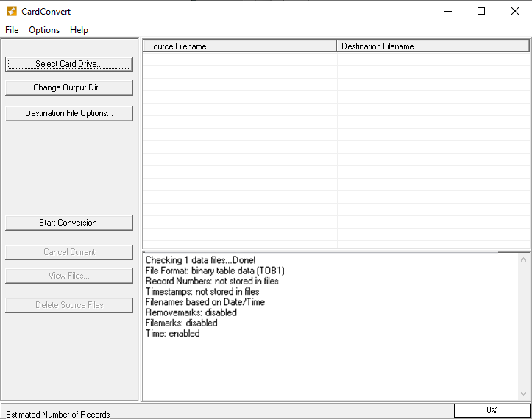The width and height of the screenshot is (532, 419).
Task: Click the Destination Filename column header
Action: pos(433,46)
